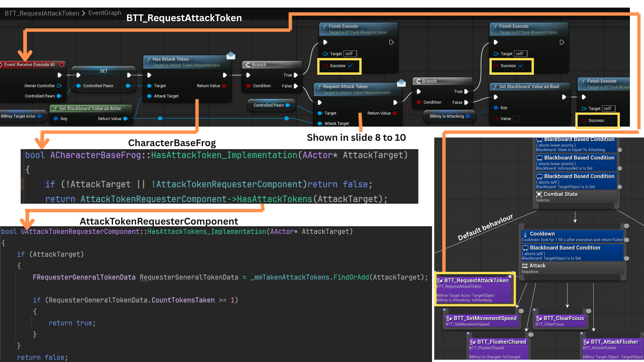Click the Cooldown decorator icon

pyautogui.click(x=525, y=234)
